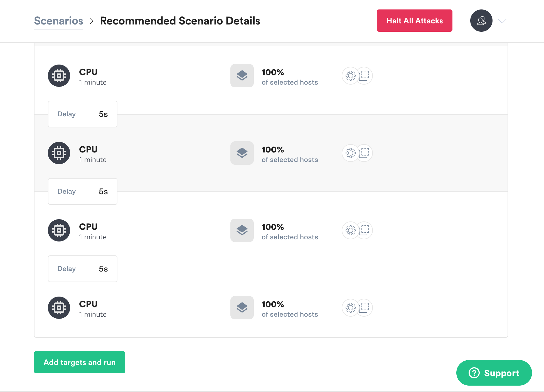
Task: Click '1 minute' under the first CPU
Action: [x=93, y=82]
